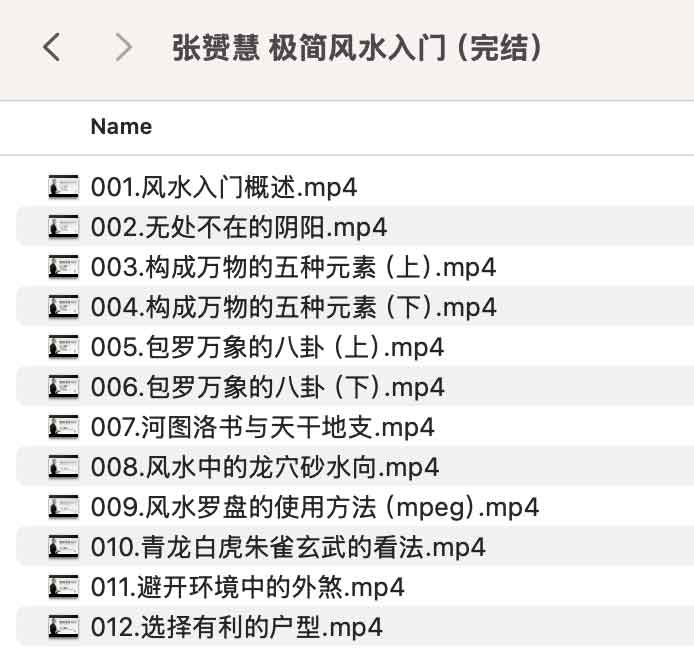Highlight the 008.风水中的龙穴砂水向.mp4 row
694x666 pixels.
point(265,467)
